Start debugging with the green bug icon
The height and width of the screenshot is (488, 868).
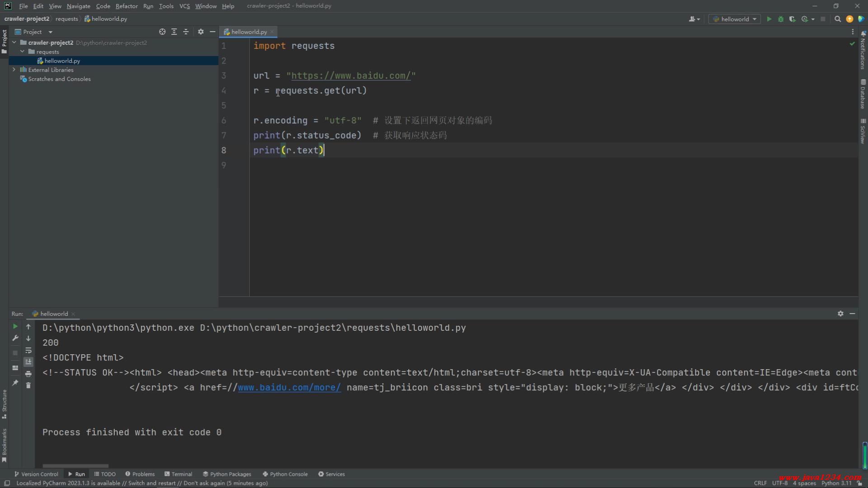coord(781,19)
